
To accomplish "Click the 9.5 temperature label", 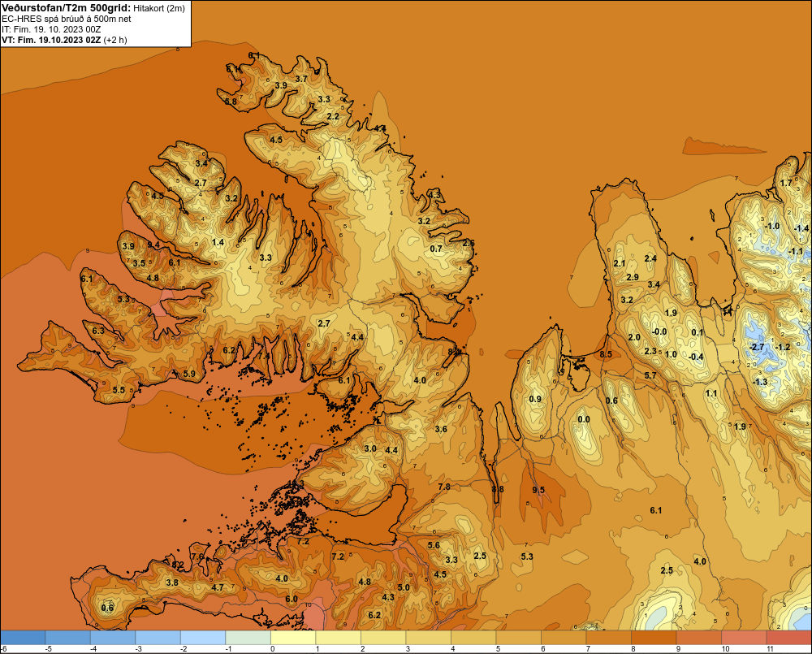I will point(538,490).
